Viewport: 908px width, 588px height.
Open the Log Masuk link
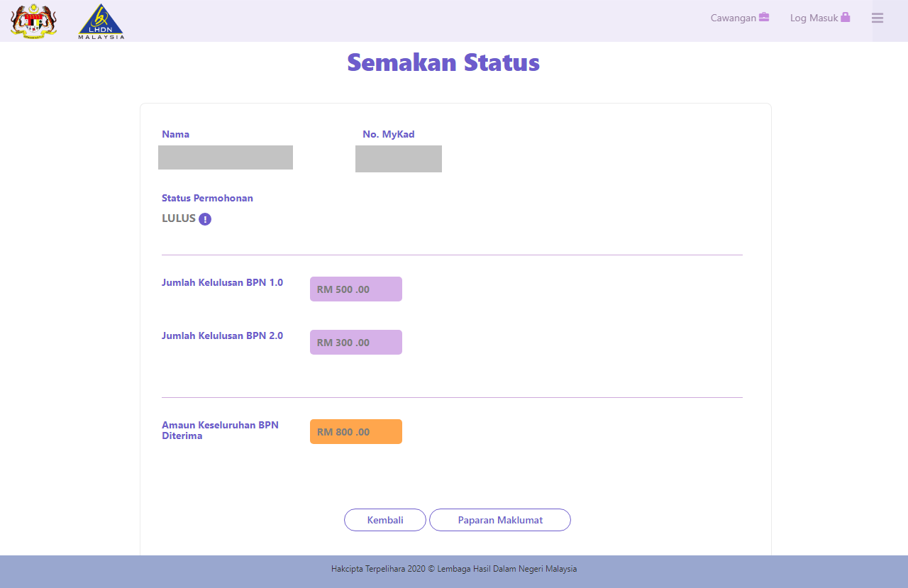[820, 18]
